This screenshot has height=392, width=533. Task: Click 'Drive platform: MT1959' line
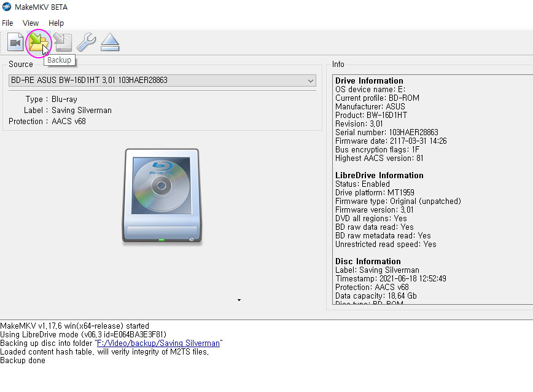pos(375,193)
